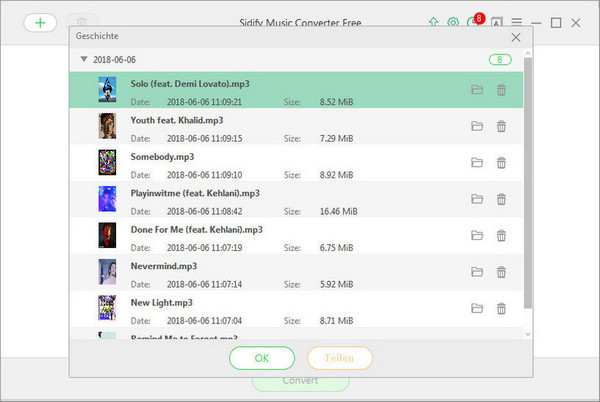The image size is (600, 402).
Task: Delete Youth feat. Khalid.mp3 from history
Action: click(501, 126)
